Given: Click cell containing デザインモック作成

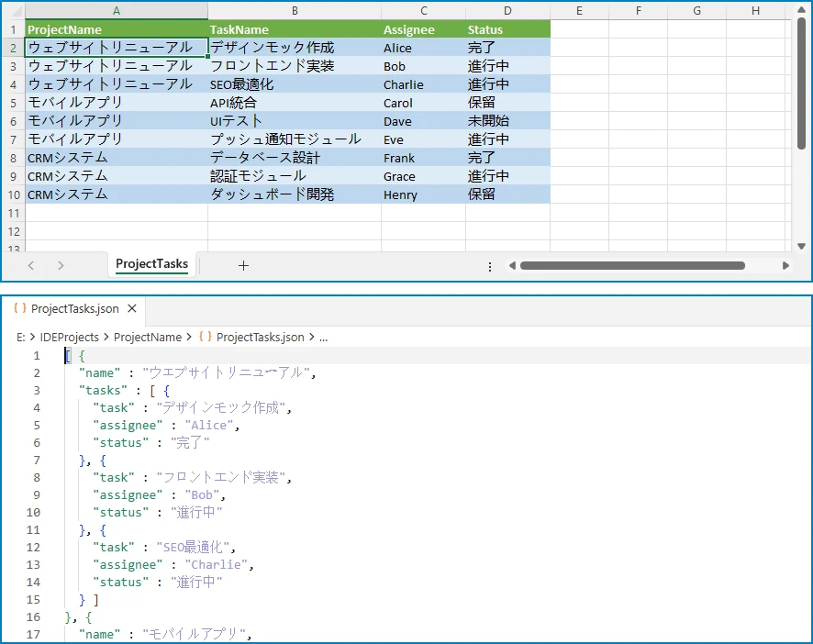Looking at the screenshot, I should [295, 48].
